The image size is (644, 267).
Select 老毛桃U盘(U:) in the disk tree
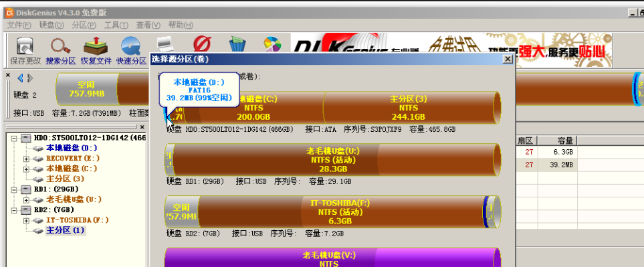point(74,199)
